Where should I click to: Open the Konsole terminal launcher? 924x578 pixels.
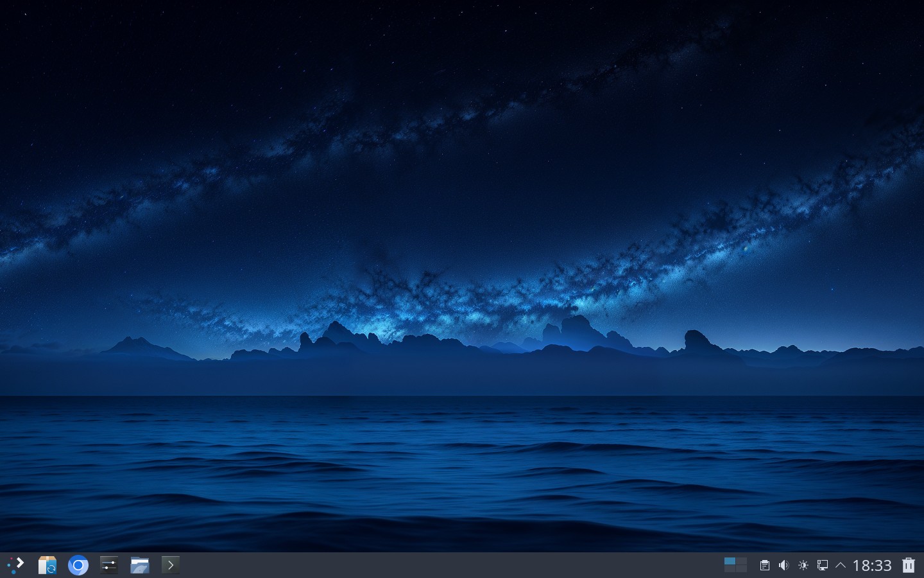click(x=171, y=565)
